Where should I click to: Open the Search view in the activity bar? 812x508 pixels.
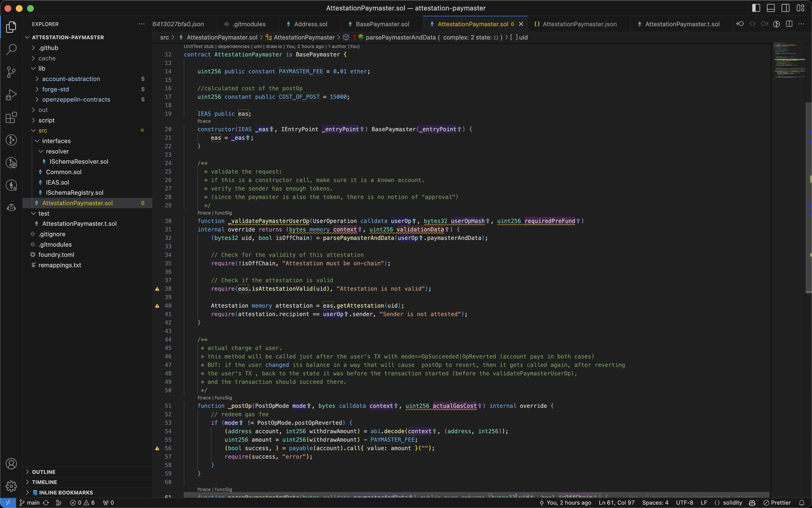point(11,50)
